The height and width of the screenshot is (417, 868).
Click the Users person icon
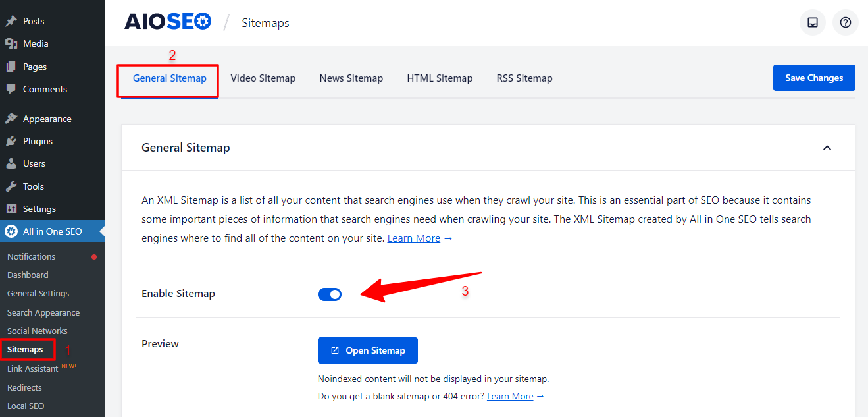click(11, 163)
